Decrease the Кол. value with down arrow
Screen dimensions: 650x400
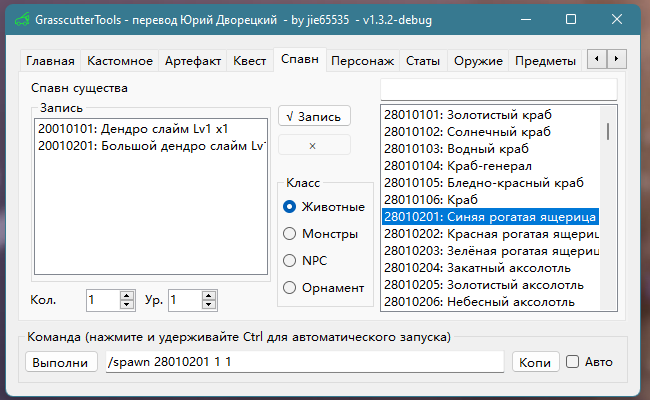point(127,304)
